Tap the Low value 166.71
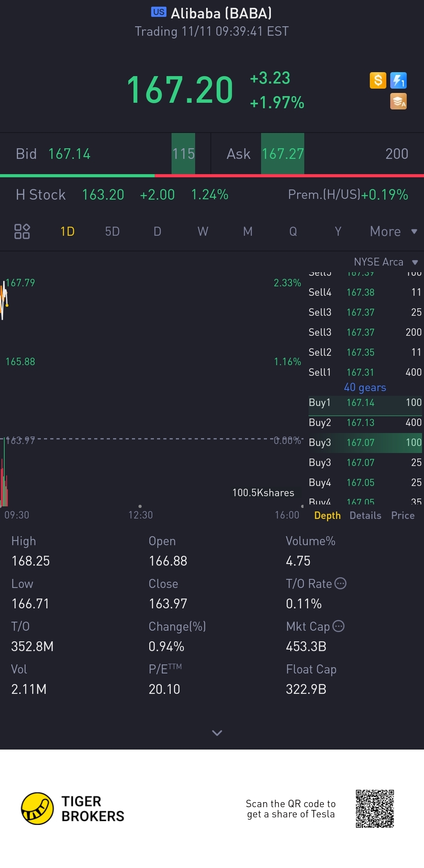Image resolution: width=424 pixels, height=868 pixels. pos(30,604)
